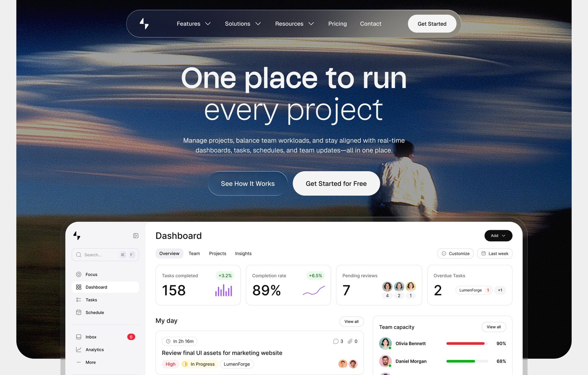This screenshot has height=375, width=588.
Task: Collapse the dashboard sidebar panel icon
Action: (x=136, y=236)
